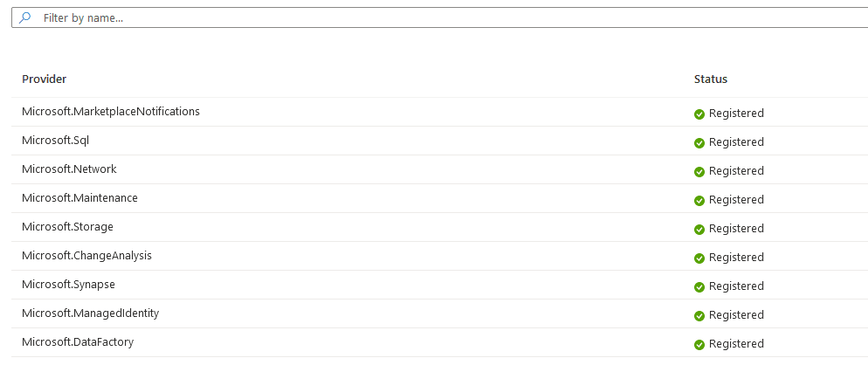
Task: Click the Filter by name input field
Action: [437, 17]
